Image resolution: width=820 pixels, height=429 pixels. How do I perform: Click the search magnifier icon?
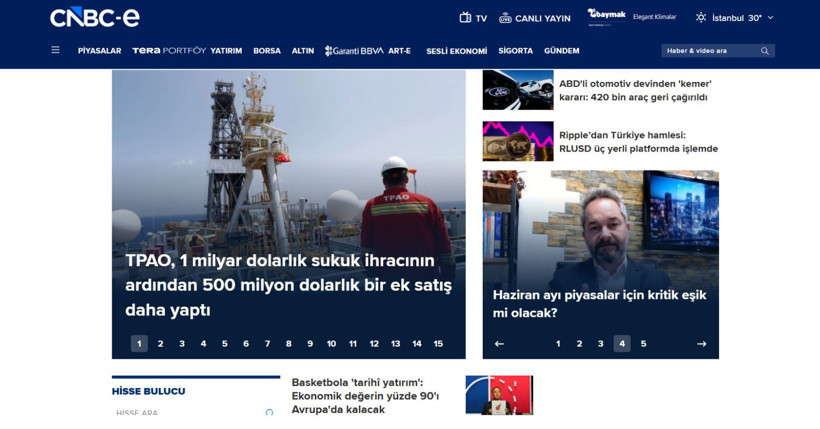pyautogui.click(x=765, y=51)
